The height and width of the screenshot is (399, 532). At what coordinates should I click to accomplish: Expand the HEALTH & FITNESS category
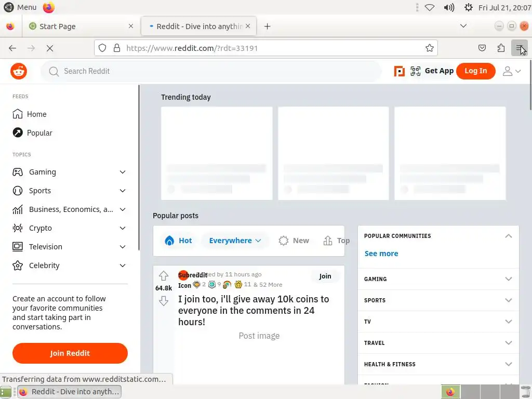438,364
